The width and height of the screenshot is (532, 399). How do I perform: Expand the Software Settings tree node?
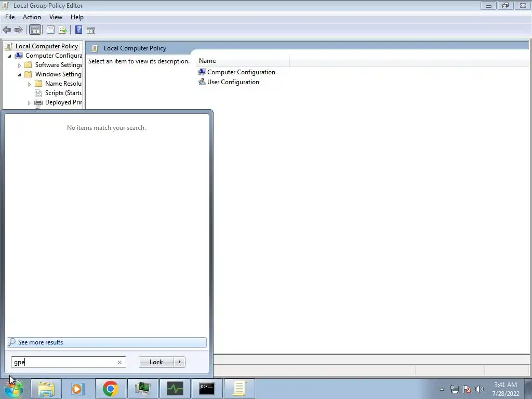(19, 65)
